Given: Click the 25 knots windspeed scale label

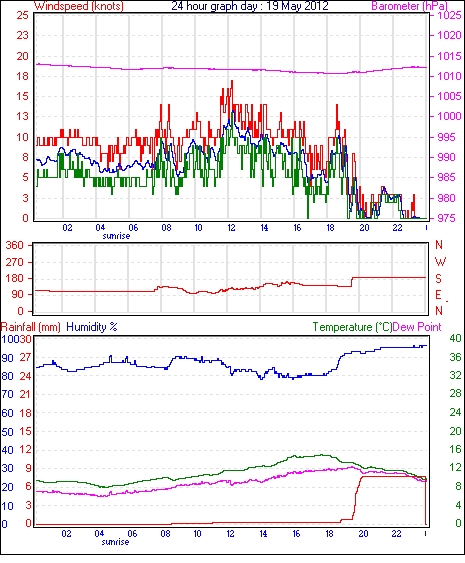Looking at the screenshot, I should (22, 15).
